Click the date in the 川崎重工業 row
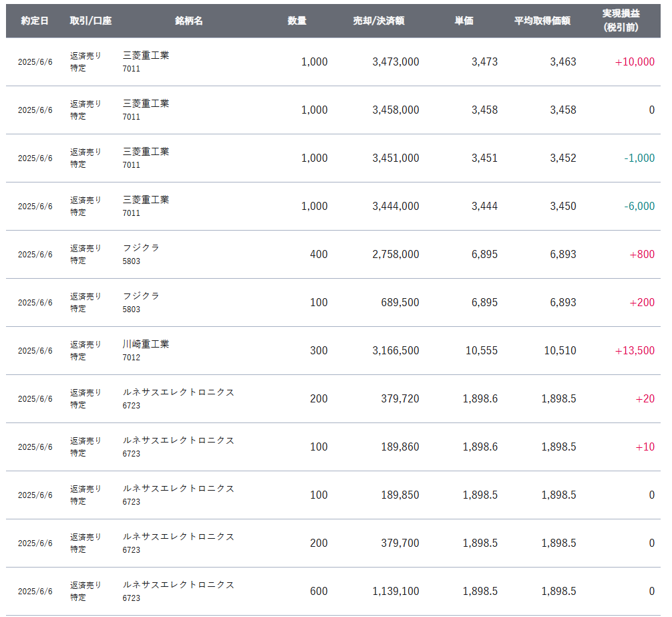Image resolution: width=672 pixels, height=617 pixels. (x=35, y=351)
